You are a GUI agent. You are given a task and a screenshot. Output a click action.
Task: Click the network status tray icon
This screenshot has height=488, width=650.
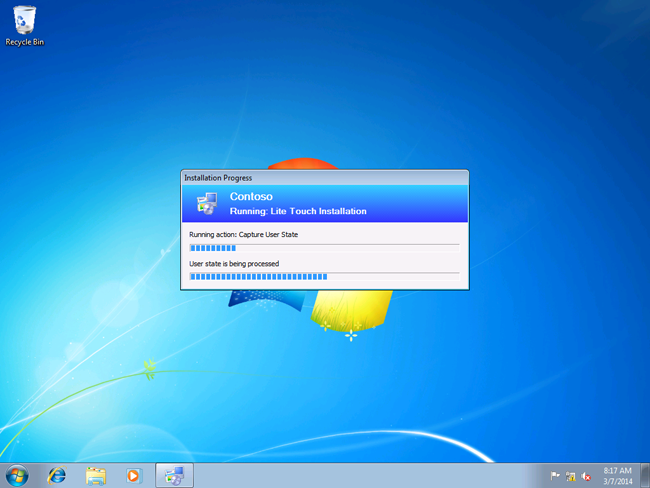click(x=570, y=476)
